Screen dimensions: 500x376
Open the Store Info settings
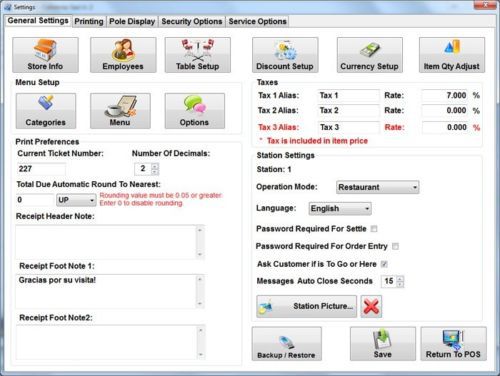[45, 55]
